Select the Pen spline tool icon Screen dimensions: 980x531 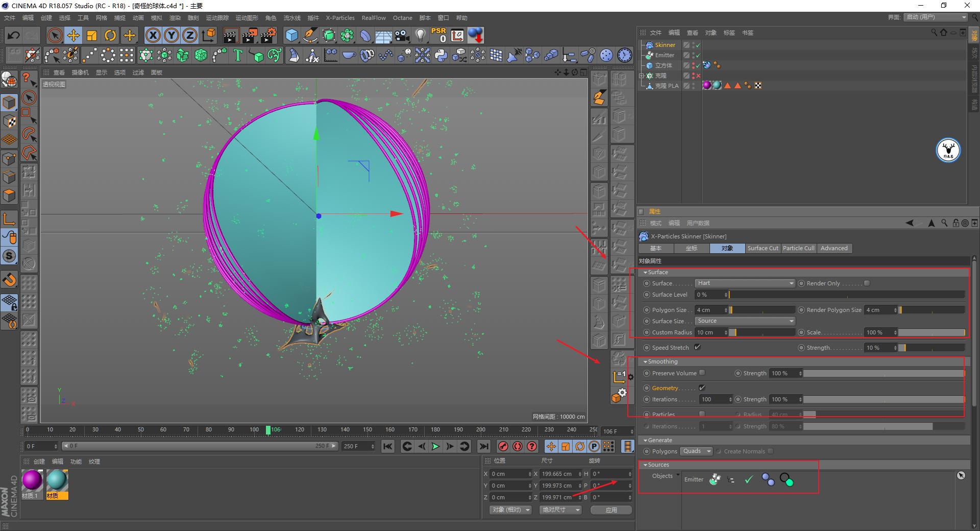tap(310, 35)
